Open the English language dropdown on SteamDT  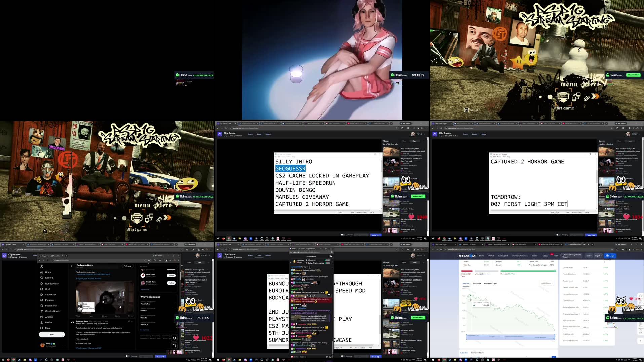[598, 256]
